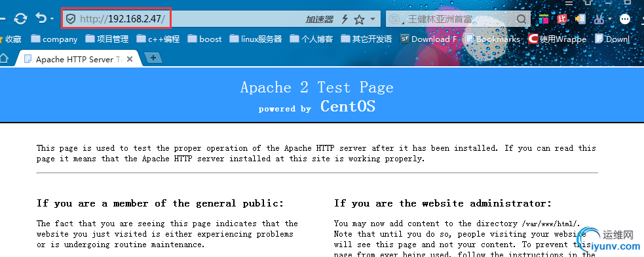Open the 项目管理 bookmarks folder
Image resolution: width=644 pixels, height=257 pixels.
coord(107,39)
